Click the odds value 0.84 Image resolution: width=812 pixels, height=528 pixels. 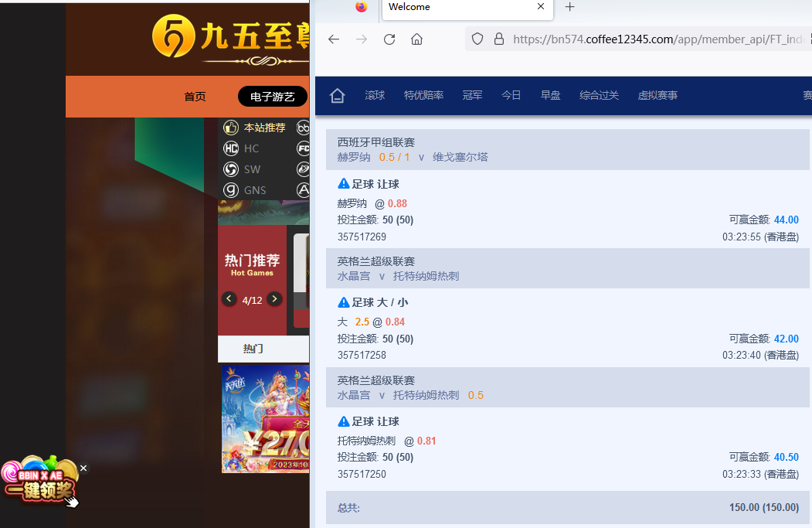coord(395,322)
